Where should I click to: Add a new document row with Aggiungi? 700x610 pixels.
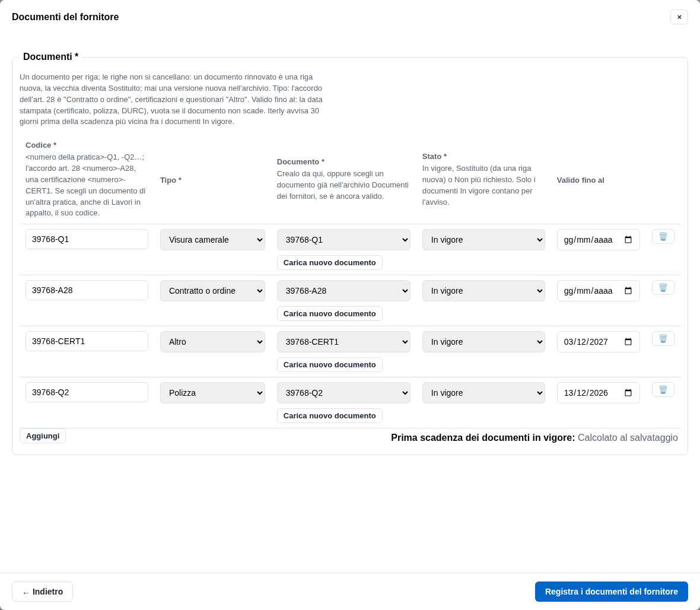pyautogui.click(x=43, y=436)
